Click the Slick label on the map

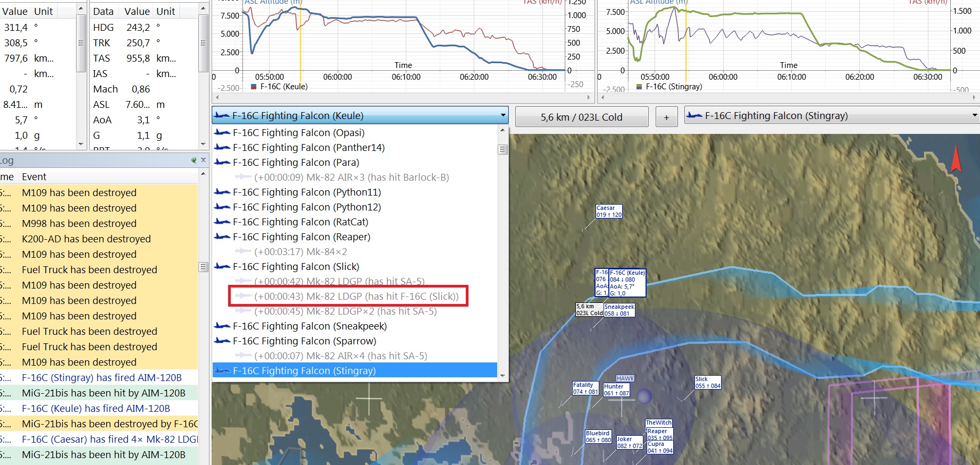tap(708, 382)
